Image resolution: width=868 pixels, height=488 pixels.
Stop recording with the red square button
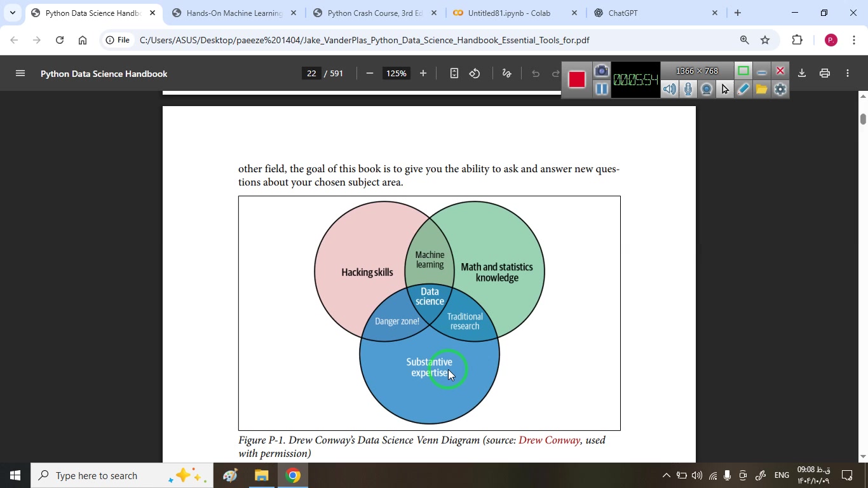click(576, 79)
